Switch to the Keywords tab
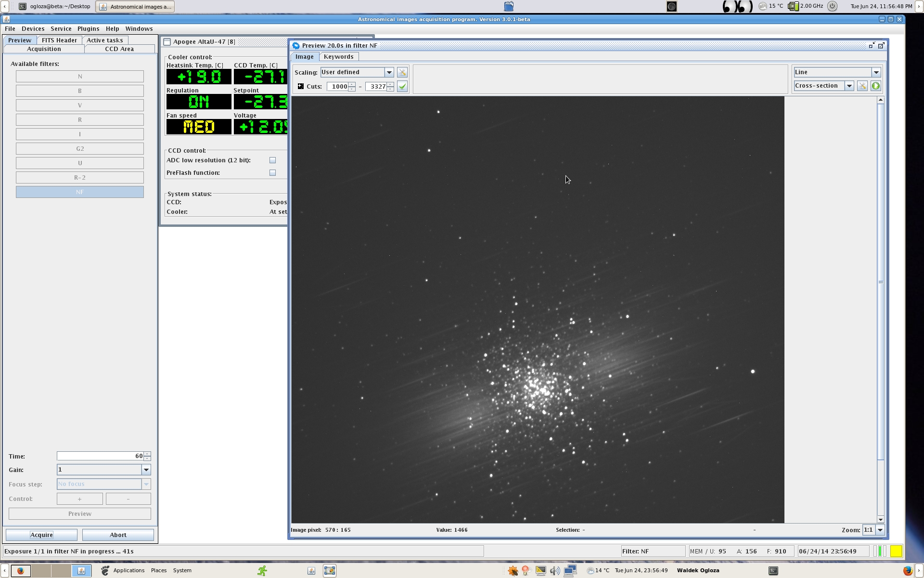 point(338,57)
